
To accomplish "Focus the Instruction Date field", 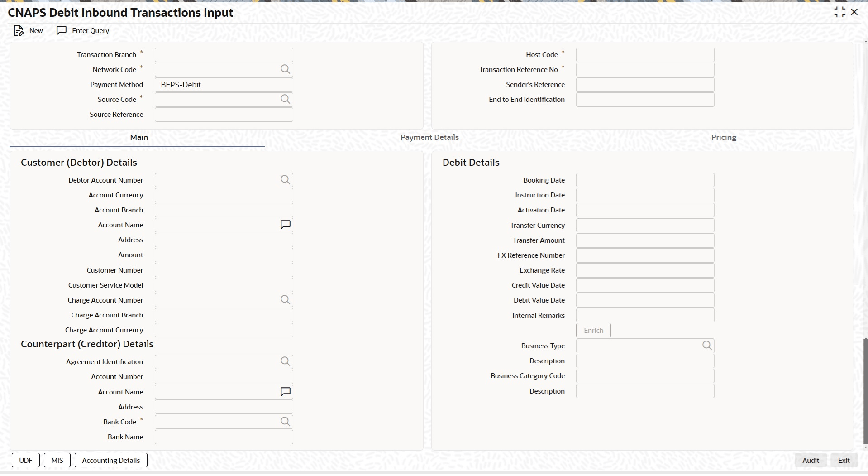I will coord(645,195).
